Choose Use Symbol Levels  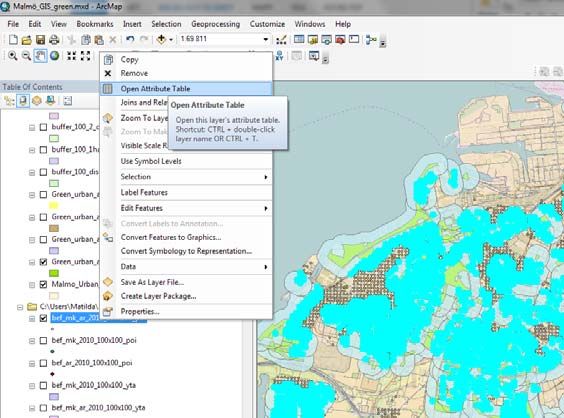[x=186, y=161]
